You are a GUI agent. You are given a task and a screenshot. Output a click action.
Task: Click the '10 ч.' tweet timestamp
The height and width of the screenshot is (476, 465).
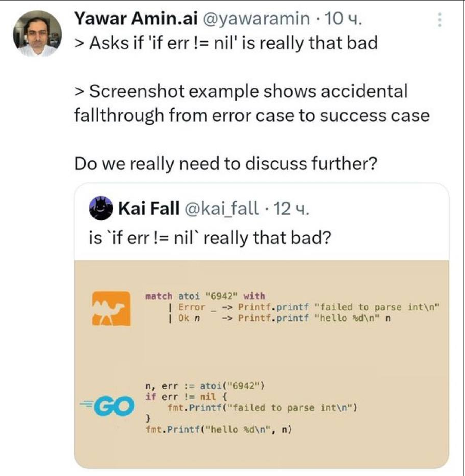(345, 19)
